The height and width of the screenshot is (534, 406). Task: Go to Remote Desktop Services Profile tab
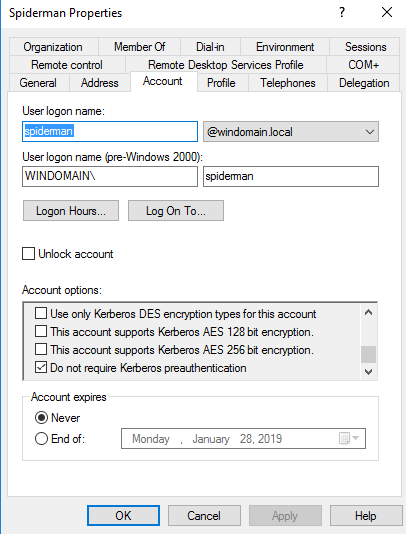(226, 65)
